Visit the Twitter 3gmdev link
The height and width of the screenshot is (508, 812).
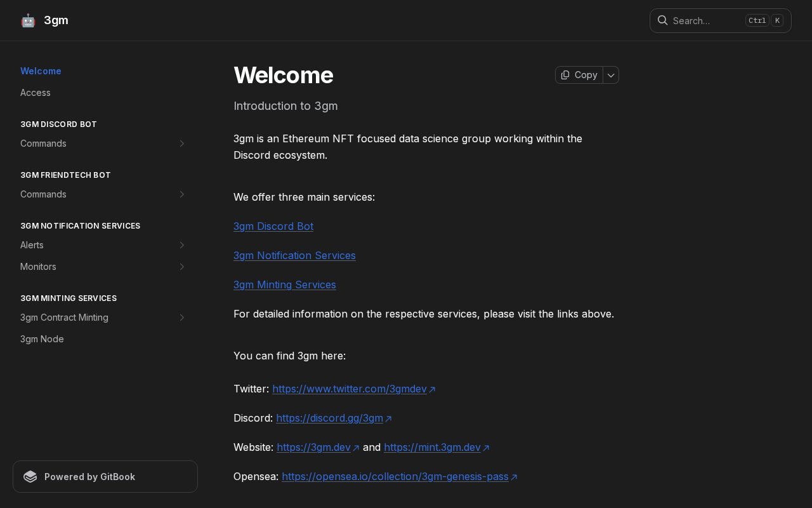point(350,389)
